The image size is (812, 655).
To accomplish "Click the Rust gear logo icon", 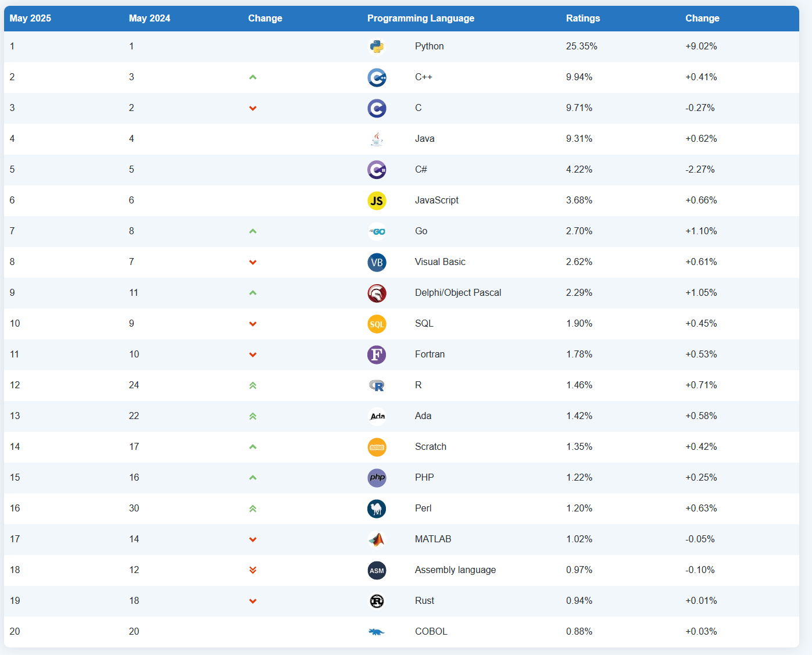I will point(377,601).
